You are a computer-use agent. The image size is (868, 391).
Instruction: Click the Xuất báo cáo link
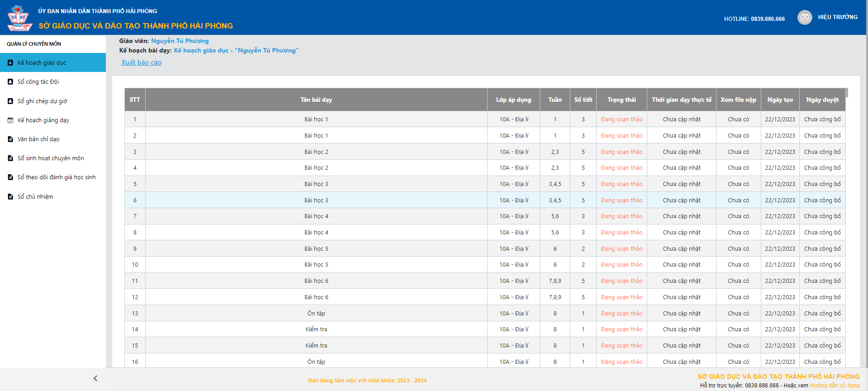[x=141, y=62]
